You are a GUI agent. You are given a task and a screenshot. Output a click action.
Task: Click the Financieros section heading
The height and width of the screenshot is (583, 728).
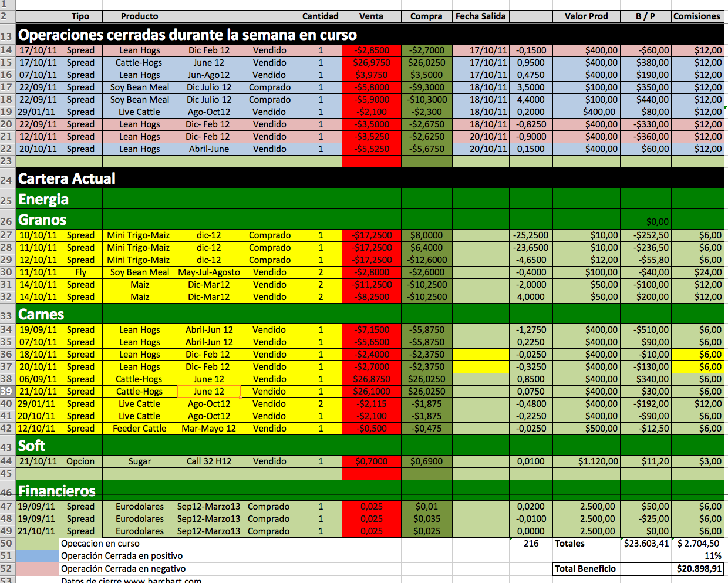(x=57, y=491)
